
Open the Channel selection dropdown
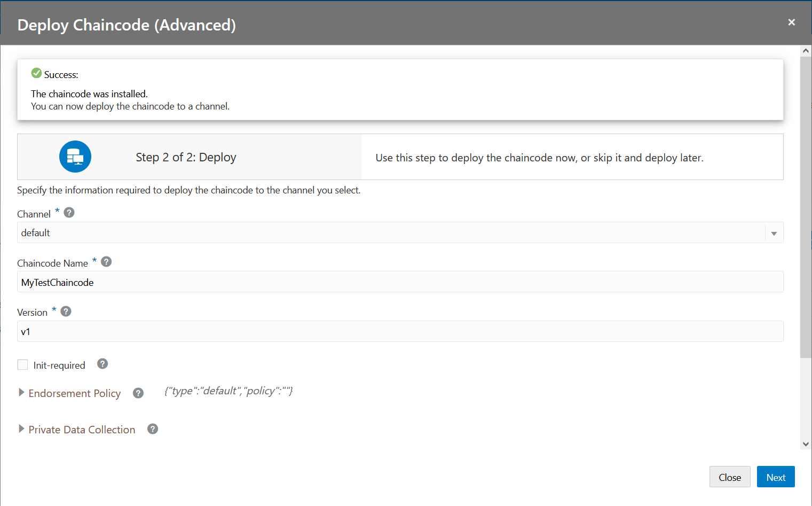pos(774,232)
